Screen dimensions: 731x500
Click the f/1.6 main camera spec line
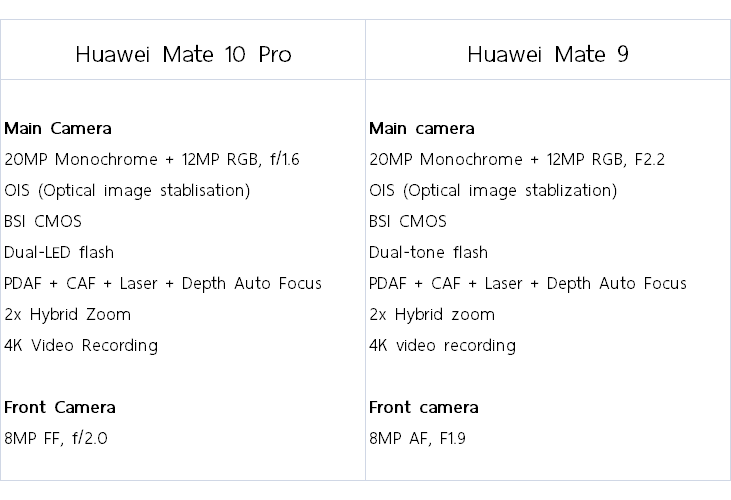click(149, 159)
